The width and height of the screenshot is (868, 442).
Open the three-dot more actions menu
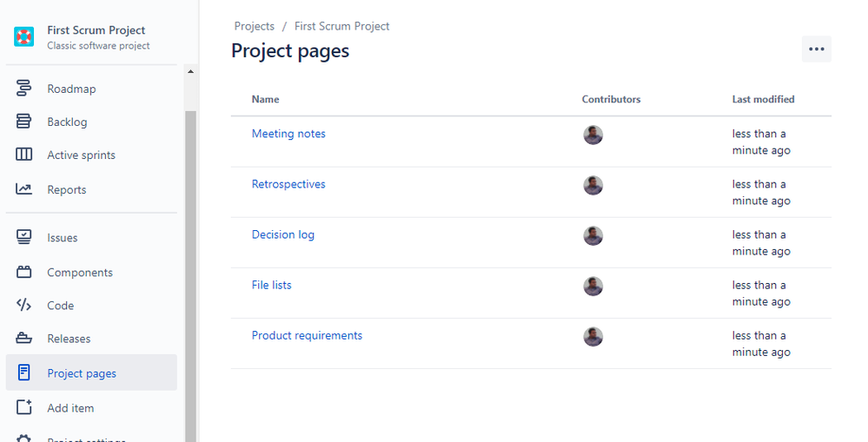(x=817, y=49)
